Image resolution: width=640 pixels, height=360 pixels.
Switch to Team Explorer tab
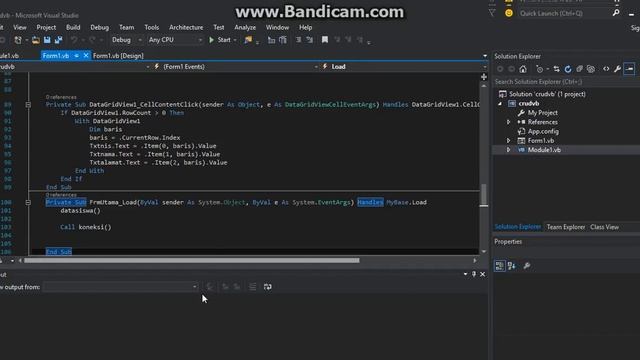click(x=566, y=227)
